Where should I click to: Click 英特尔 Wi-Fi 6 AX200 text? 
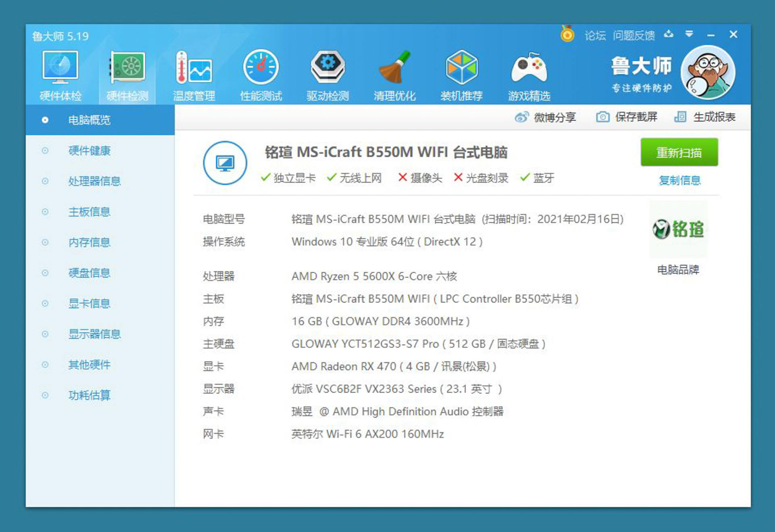pyautogui.click(x=368, y=434)
